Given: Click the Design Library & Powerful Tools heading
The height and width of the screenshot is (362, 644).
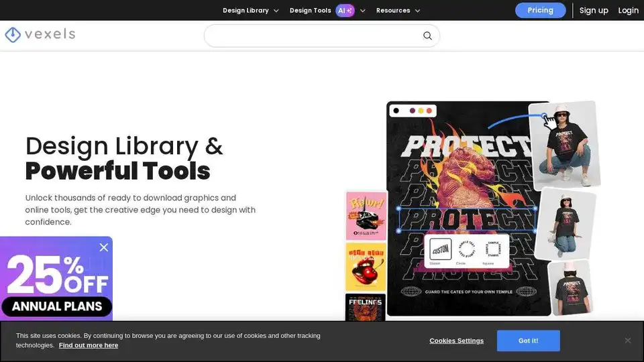Looking at the screenshot, I should [x=124, y=158].
